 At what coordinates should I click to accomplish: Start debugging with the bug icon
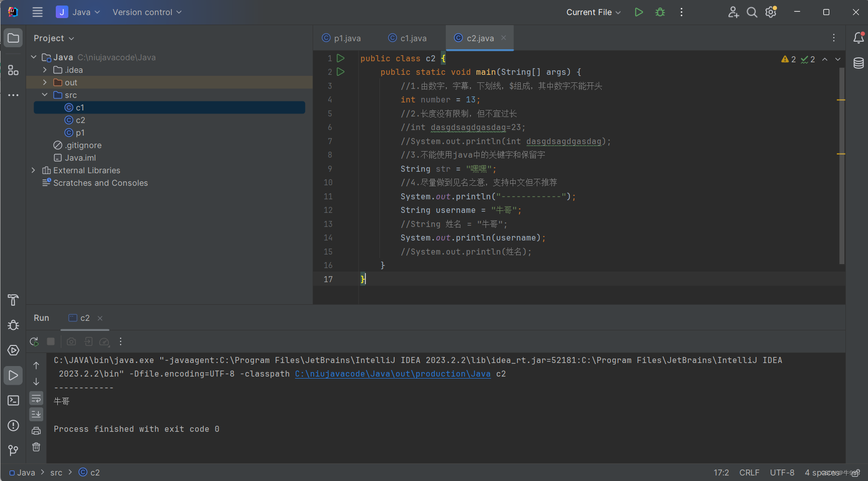659,12
